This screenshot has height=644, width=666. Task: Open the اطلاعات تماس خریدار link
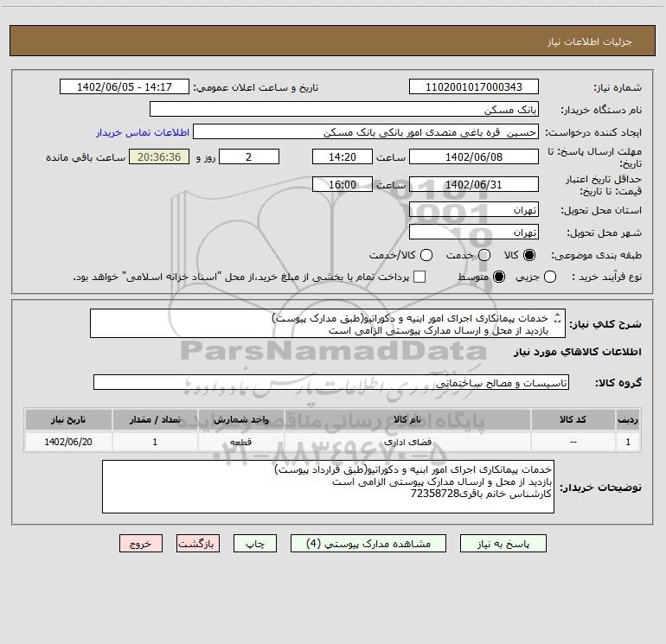(143, 132)
